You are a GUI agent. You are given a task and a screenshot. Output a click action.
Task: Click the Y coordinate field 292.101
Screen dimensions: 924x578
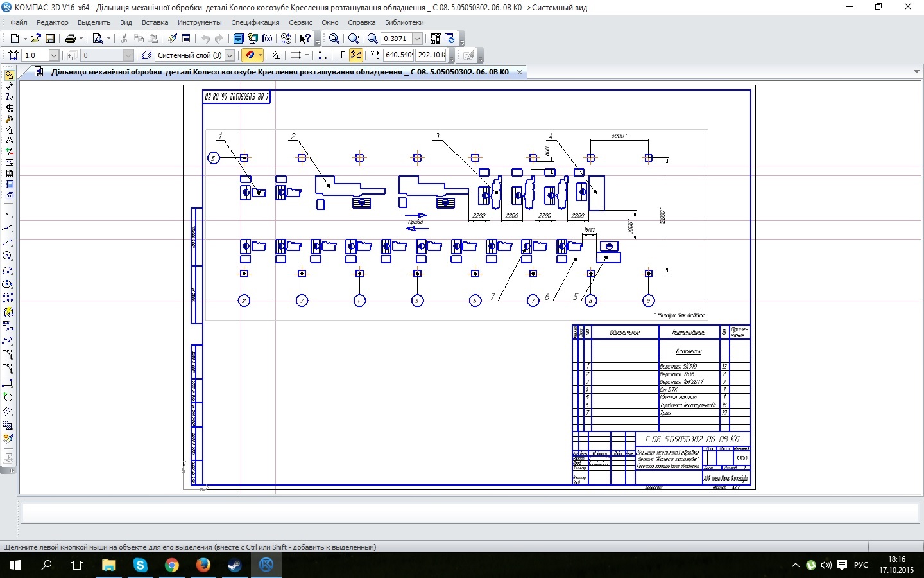[x=431, y=55]
